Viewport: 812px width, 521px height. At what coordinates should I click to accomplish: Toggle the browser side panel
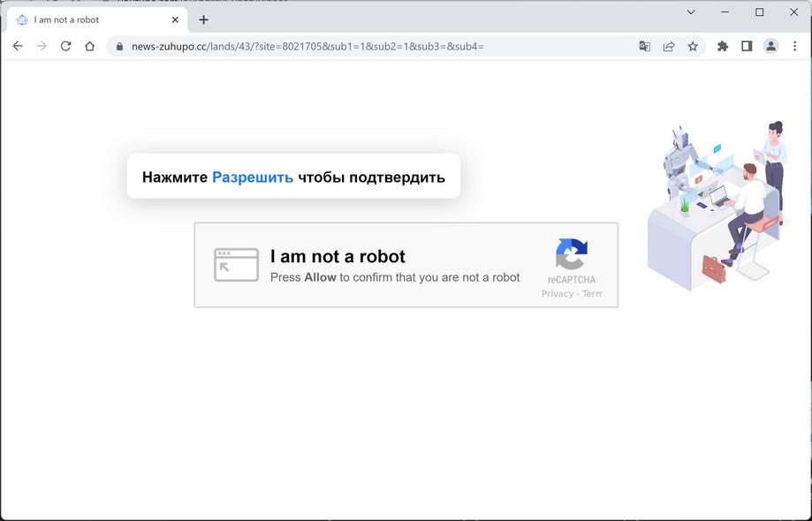click(x=747, y=46)
